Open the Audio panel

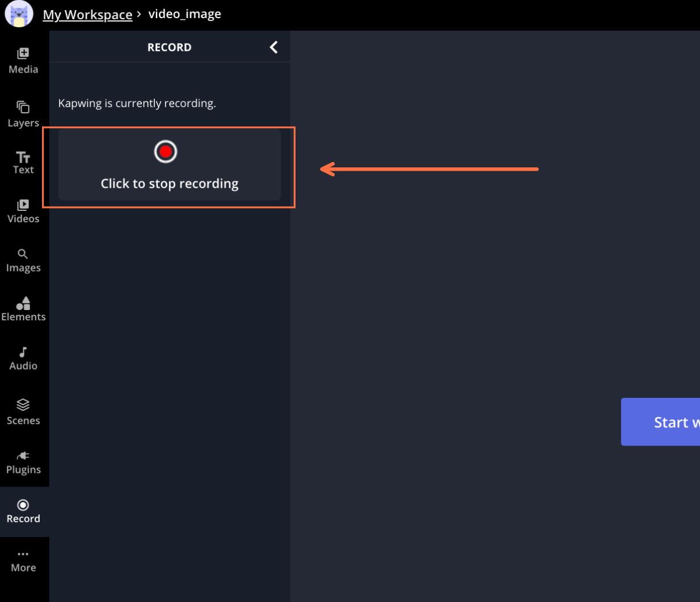pos(23,358)
